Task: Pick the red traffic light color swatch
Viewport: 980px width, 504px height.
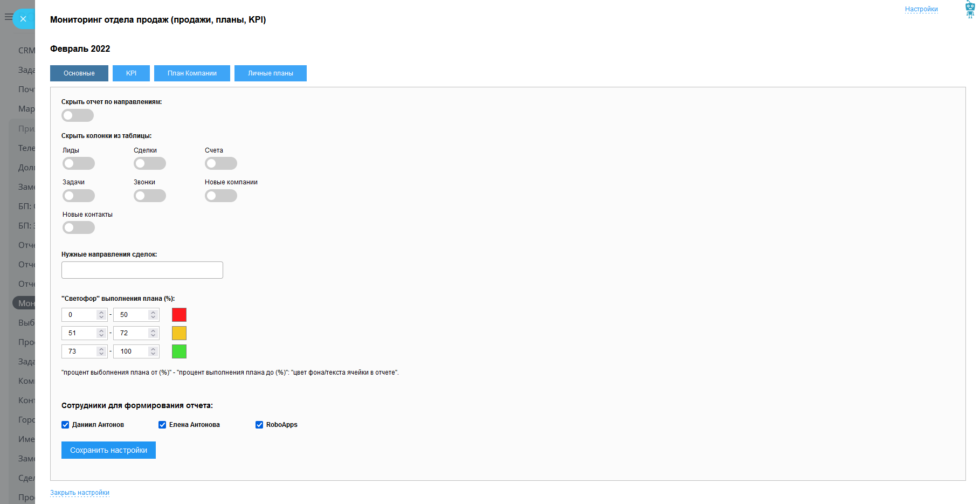Action: (x=179, y=315)
